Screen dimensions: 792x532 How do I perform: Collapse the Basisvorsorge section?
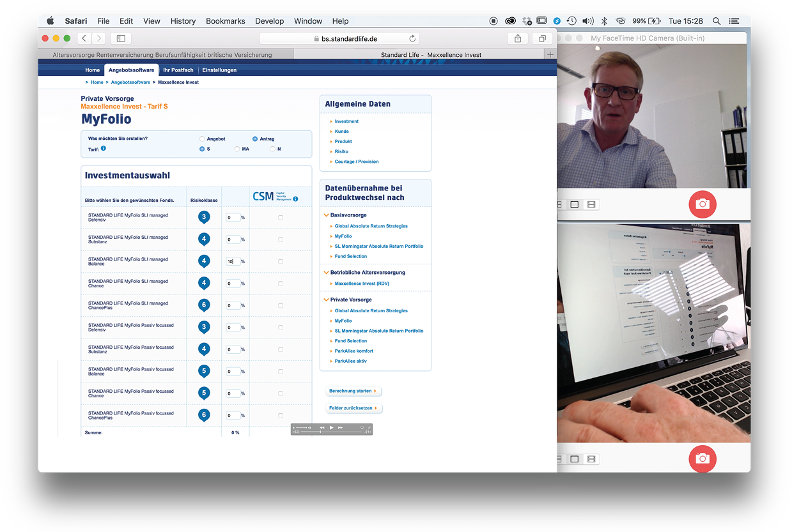click(327, 216)
